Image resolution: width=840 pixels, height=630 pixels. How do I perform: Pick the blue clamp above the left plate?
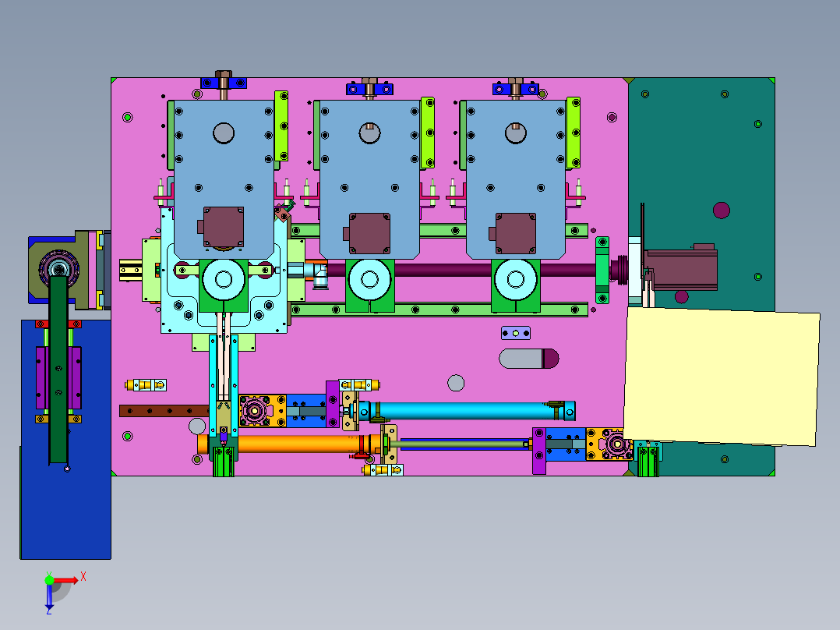(224, 83)
